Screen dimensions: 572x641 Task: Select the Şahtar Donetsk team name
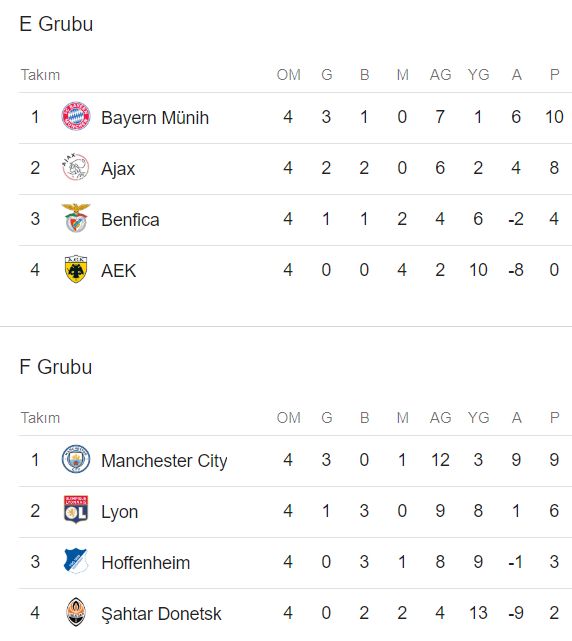[161, 614]
